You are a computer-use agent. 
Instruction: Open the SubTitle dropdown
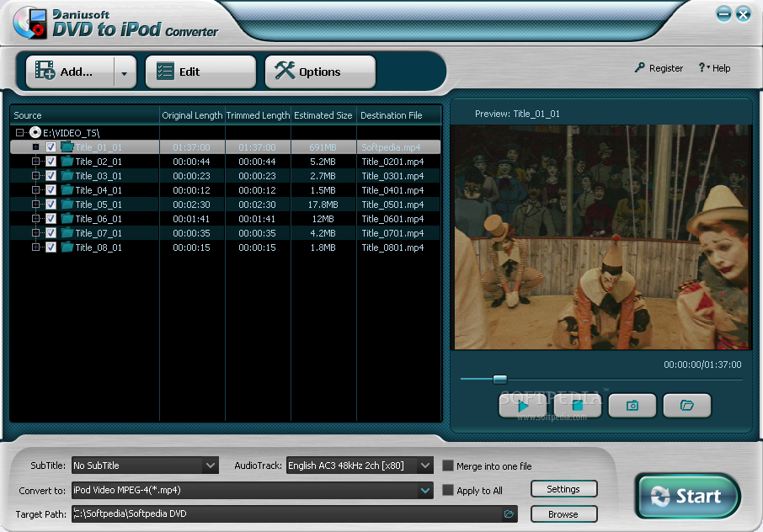(211, 465)
